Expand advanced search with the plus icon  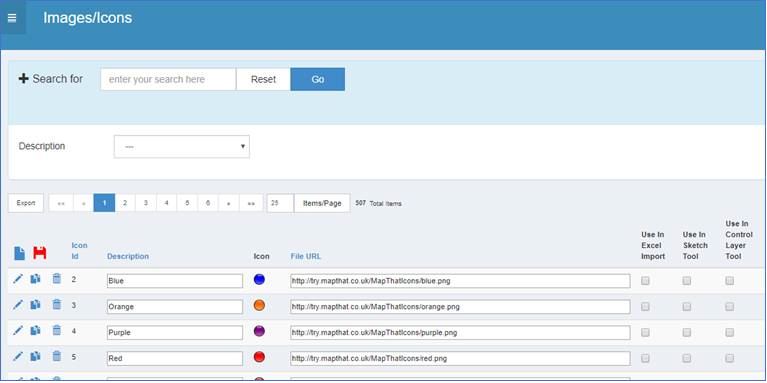pos(23,79)
